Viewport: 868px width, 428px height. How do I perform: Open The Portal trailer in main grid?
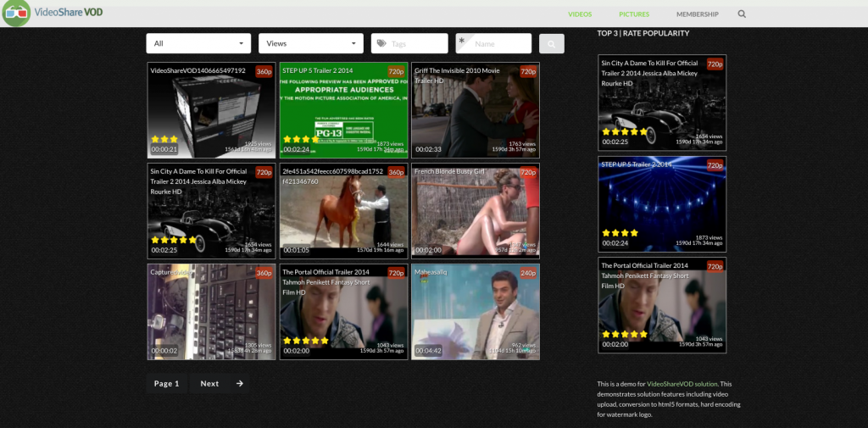coord(344,312)
